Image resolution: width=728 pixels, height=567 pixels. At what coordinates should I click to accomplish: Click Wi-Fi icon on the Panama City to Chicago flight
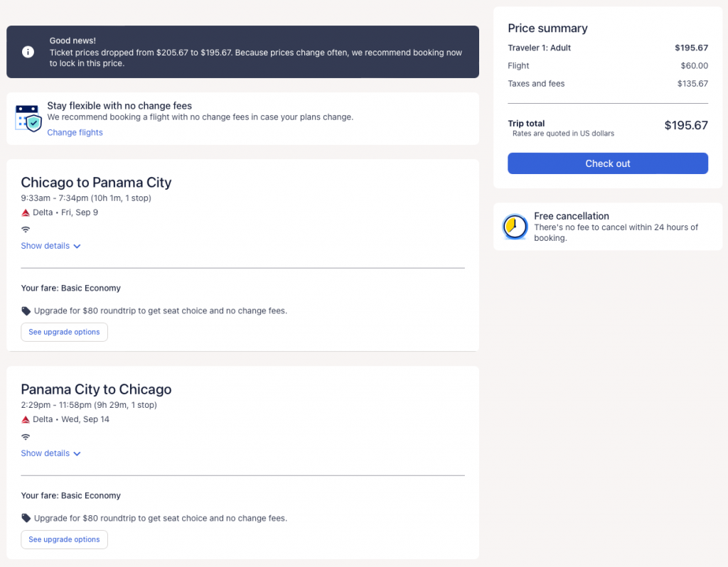click(x=26, y=437)
